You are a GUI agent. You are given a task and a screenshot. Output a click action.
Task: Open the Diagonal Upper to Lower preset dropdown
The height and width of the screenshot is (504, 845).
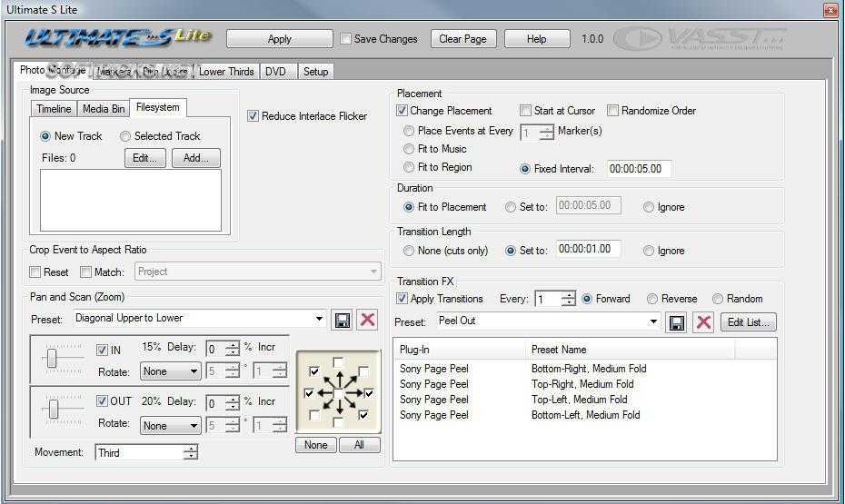(319, 319)
